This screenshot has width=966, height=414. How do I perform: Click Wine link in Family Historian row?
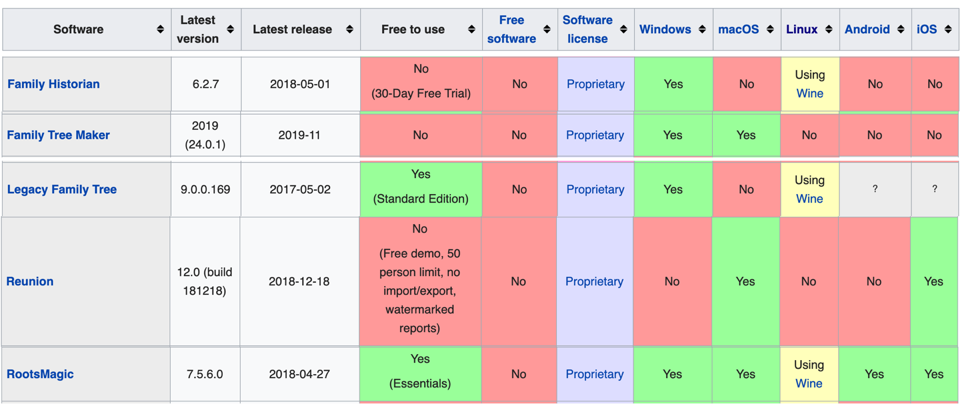pyautogui.click(x=809, y=94)
